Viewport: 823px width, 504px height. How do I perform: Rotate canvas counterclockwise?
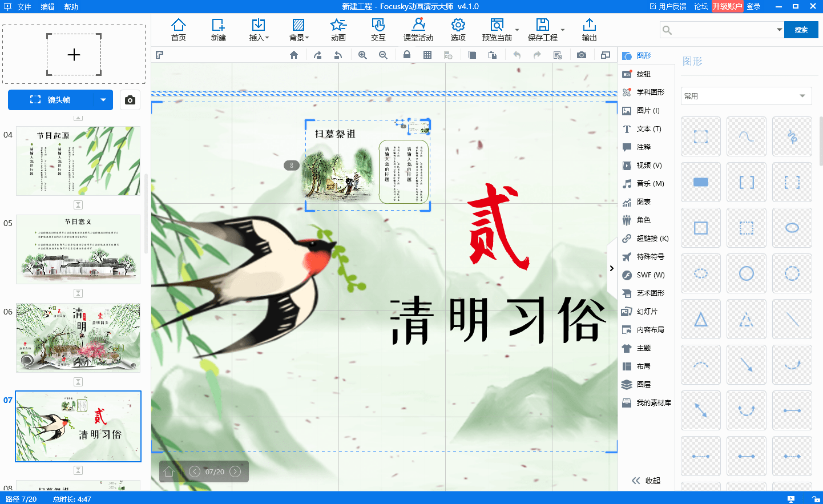pos(338,55)
